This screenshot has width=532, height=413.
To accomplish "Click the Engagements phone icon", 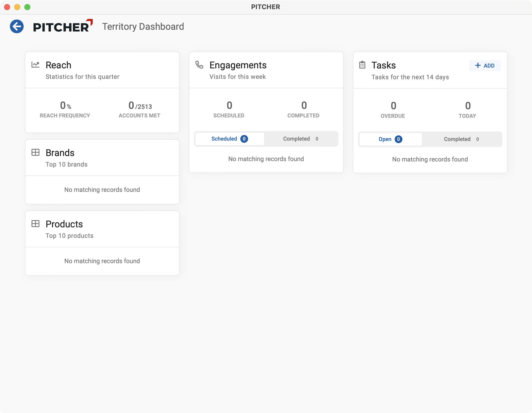I will (x=199, y=65).
